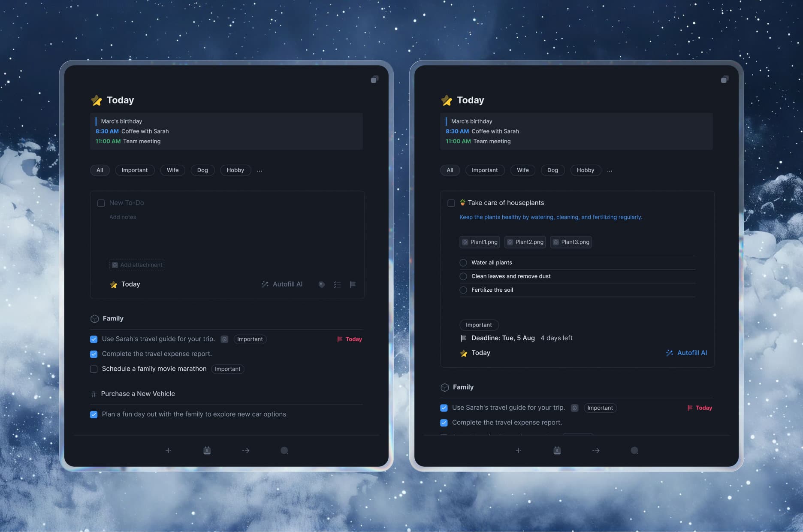The height and width of the screenshot is (532, 803).
Task: Open the calendar icon in left panel bottom bar
Action: coord(207,450)
